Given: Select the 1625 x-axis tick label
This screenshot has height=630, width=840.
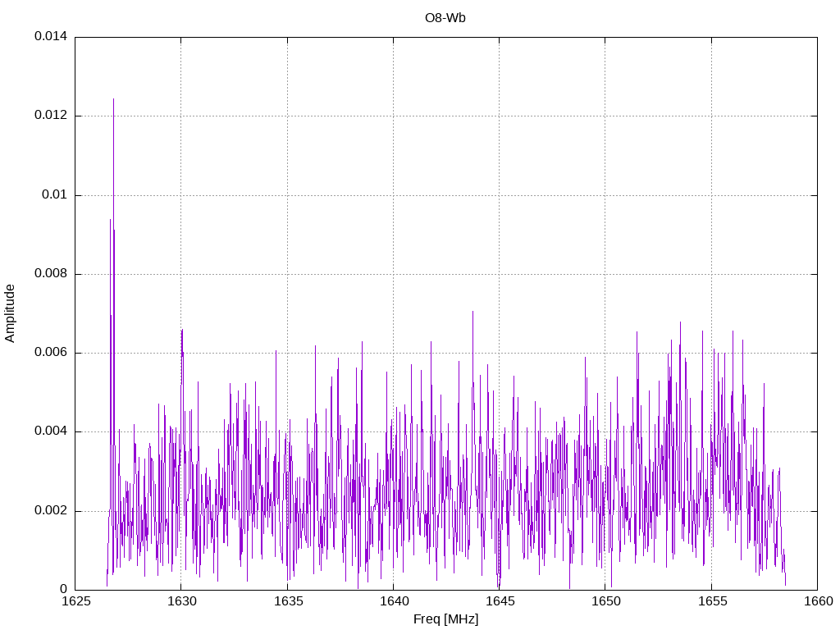Looking at the screenshot, I should [75, 601].
